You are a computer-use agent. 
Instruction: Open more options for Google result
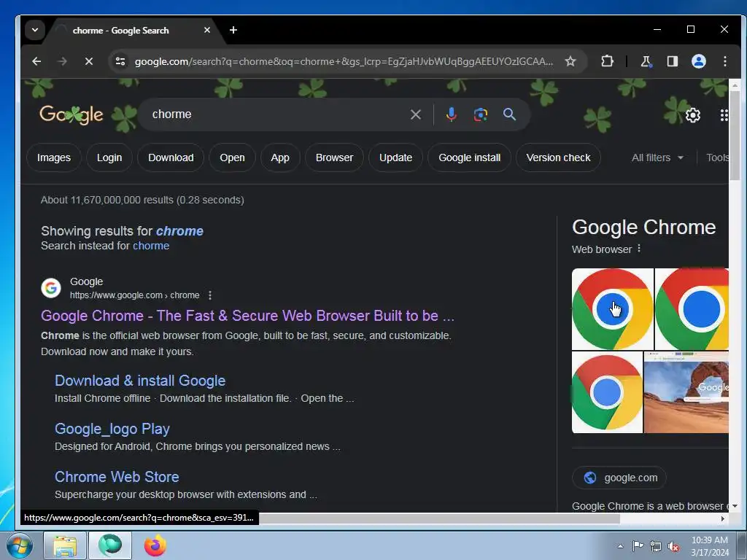pos(210,295)
